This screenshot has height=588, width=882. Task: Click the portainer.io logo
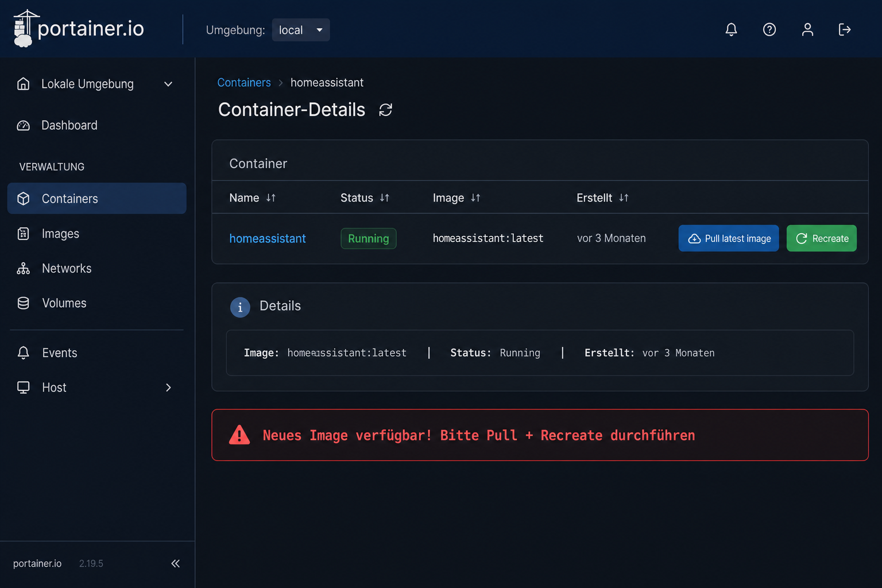tap(79, 29)
